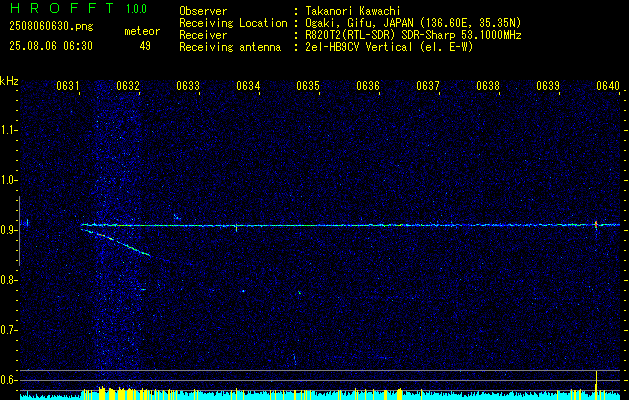The height and width of the screenshot is (400, 629).
Task: Click the 0631 time axis marker
Action: coord(68,85)
